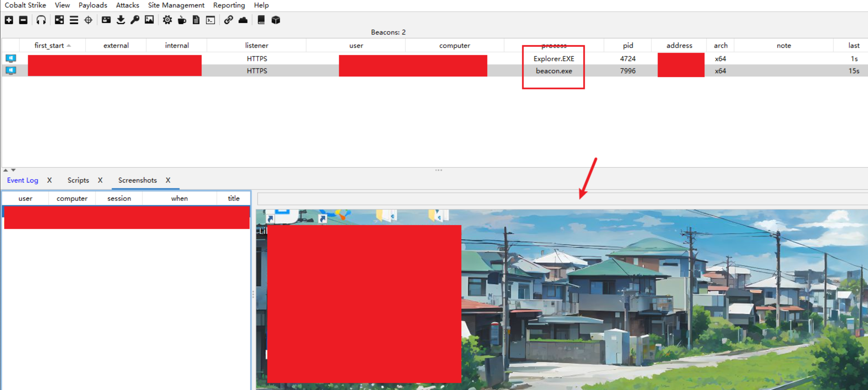
Task: Click the 1s last check-in value
Action: pyautogui.click(x=854, y=58)
